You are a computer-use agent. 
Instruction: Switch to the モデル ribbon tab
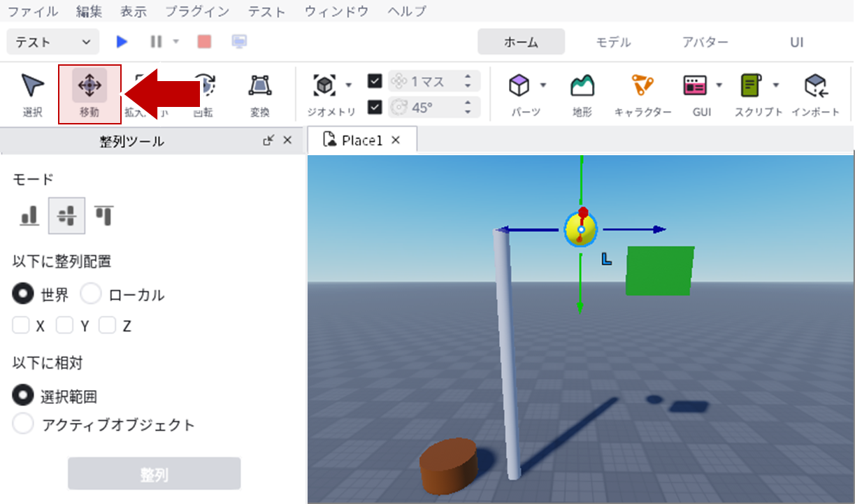click(613, 42)
